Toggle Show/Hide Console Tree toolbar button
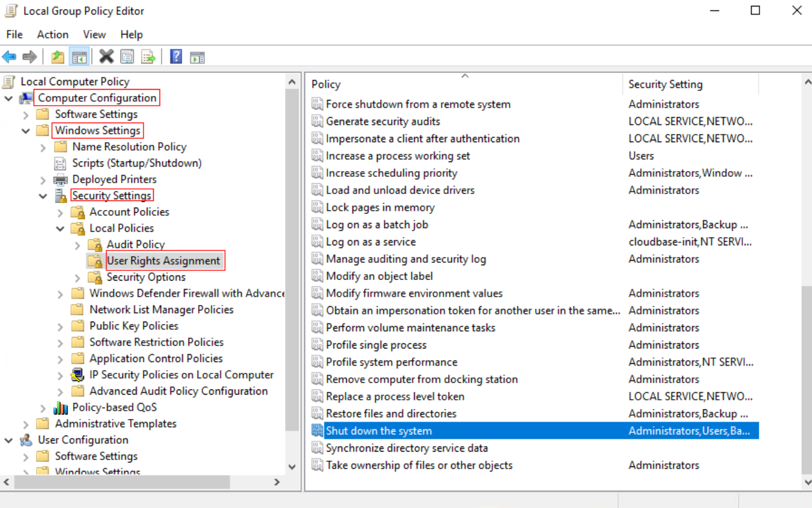Viewport: 812px width, 508px height. pos(79,57)
